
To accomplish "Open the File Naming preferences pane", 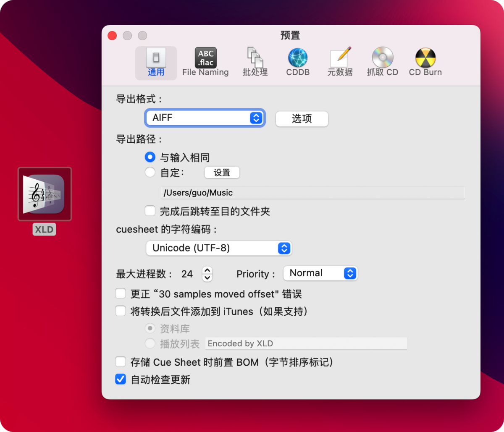I will [x=205, y=63].
